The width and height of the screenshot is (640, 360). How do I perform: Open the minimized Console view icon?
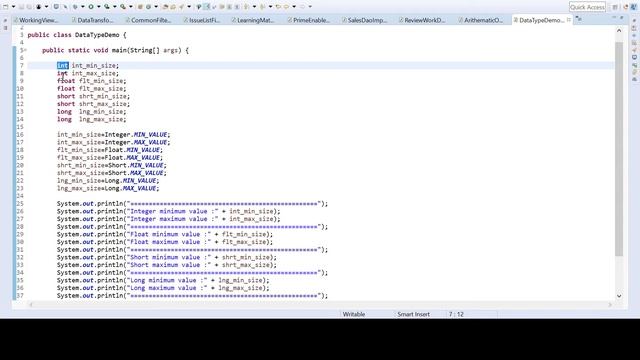635,57
